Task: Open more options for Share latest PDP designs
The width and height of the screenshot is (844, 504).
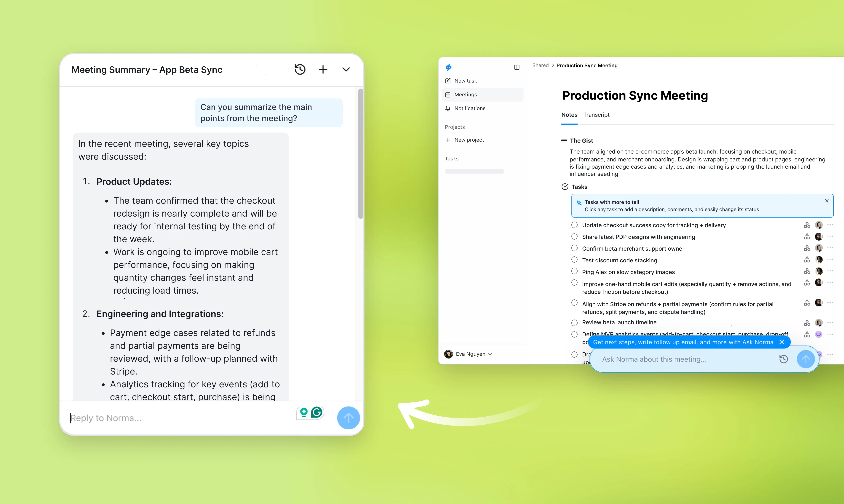Action: pos(830,236)
